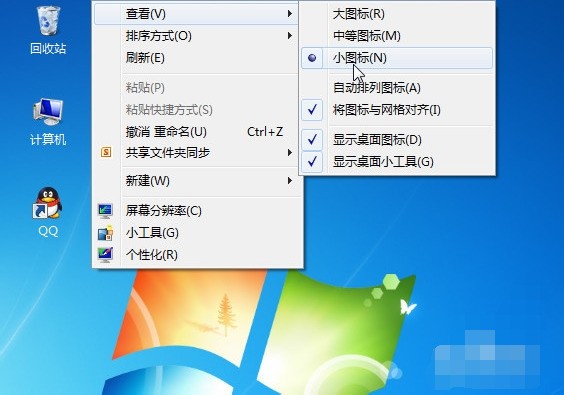The image size is (564, 395).
Task: Click 刷新(E) to refresh desktop
Action: [196, 58]
